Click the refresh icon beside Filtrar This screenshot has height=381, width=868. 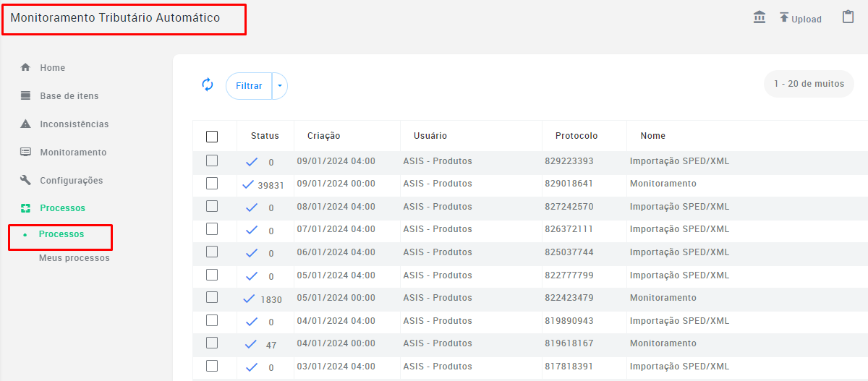coord(208,85)
